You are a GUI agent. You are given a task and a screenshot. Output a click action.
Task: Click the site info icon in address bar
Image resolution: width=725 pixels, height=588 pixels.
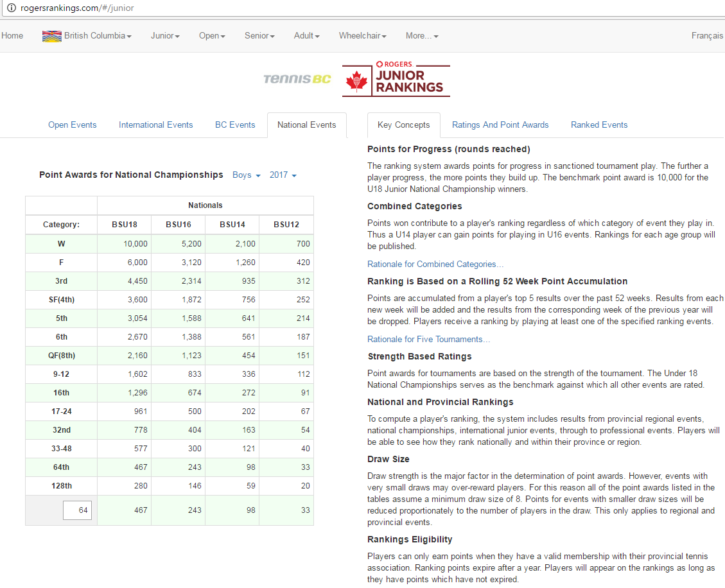point(12,8)
